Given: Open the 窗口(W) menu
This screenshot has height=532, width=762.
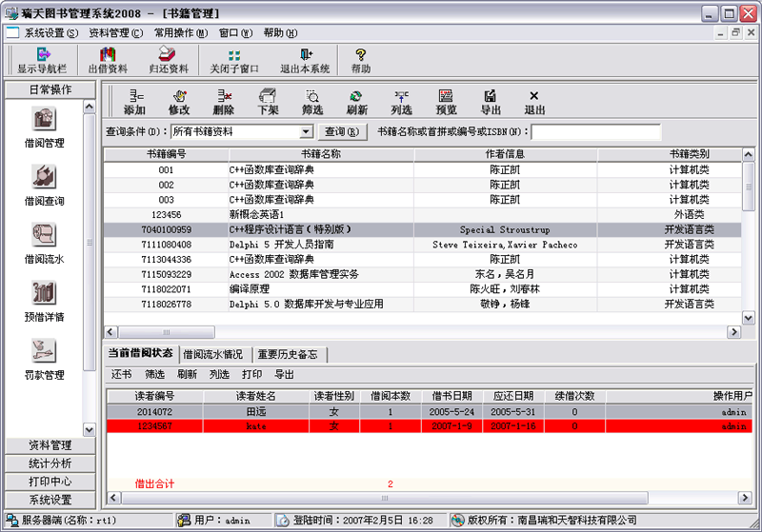Looking at the screenshot, I should coord(235,33).
